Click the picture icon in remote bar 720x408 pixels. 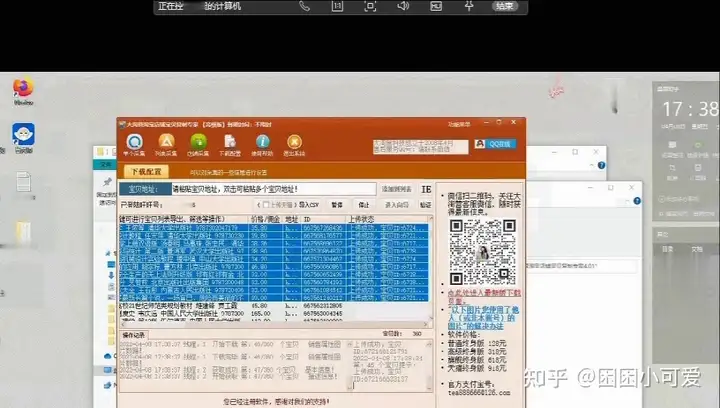point(436,6)
